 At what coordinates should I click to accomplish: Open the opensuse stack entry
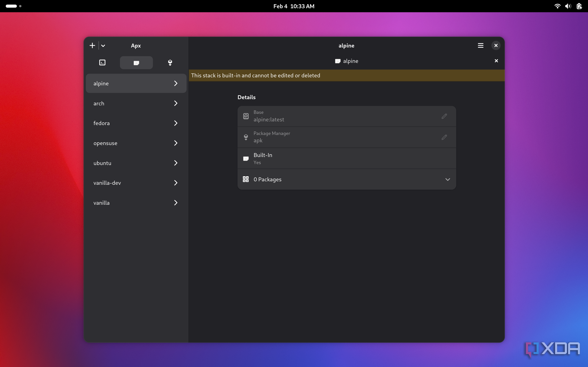(x=136, y=143)
